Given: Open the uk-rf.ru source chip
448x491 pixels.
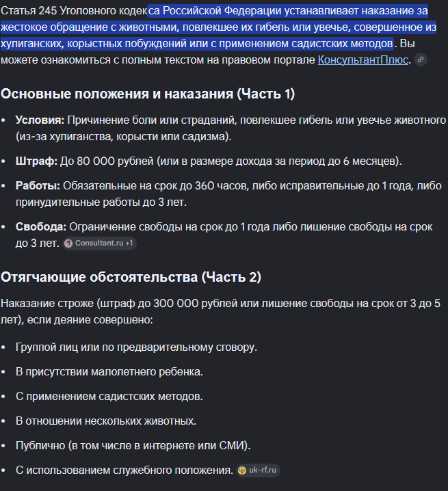Looking at the screenshot, I should point(258,470).
